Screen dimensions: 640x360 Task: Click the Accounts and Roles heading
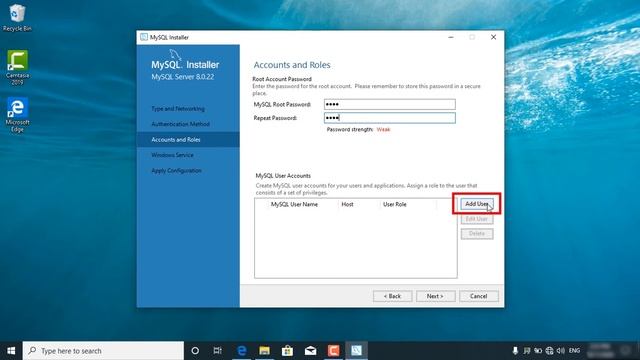coord(292,65)
